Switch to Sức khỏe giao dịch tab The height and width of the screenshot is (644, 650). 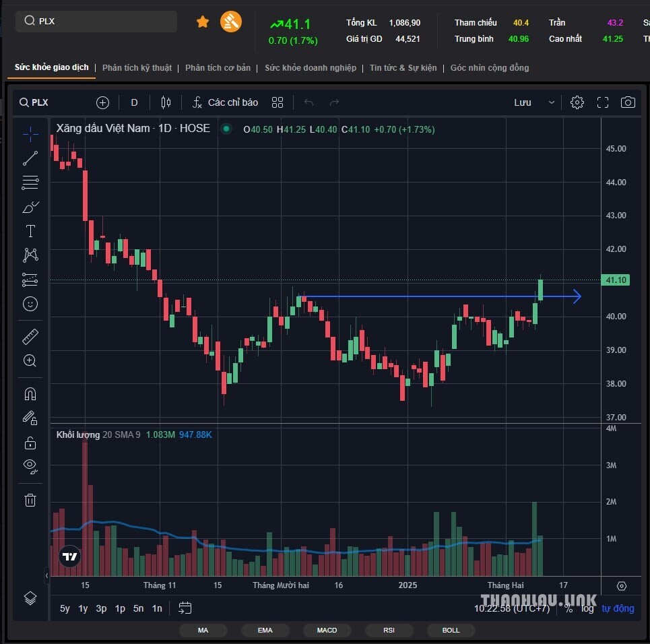tap(52, 67)
